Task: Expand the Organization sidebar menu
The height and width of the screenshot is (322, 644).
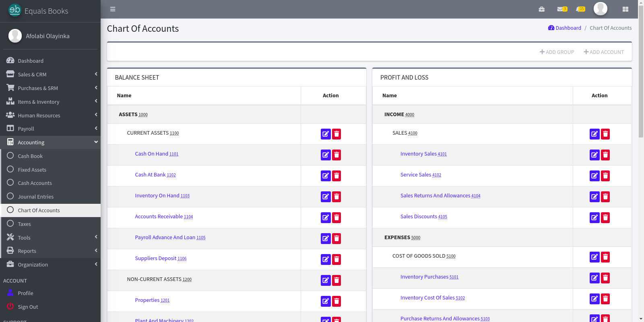Action: tap(50, 265)
